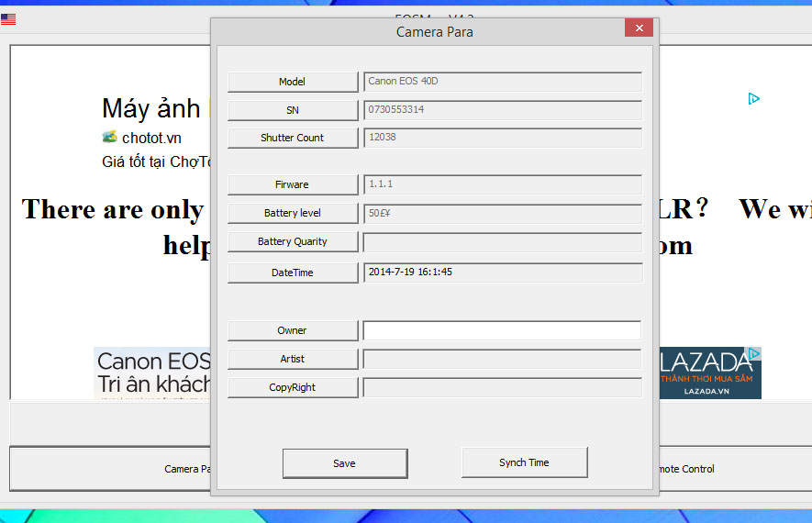The image size is (812, 523).
Task: Click the Shutter Count label button
Action: click(293, 138)
